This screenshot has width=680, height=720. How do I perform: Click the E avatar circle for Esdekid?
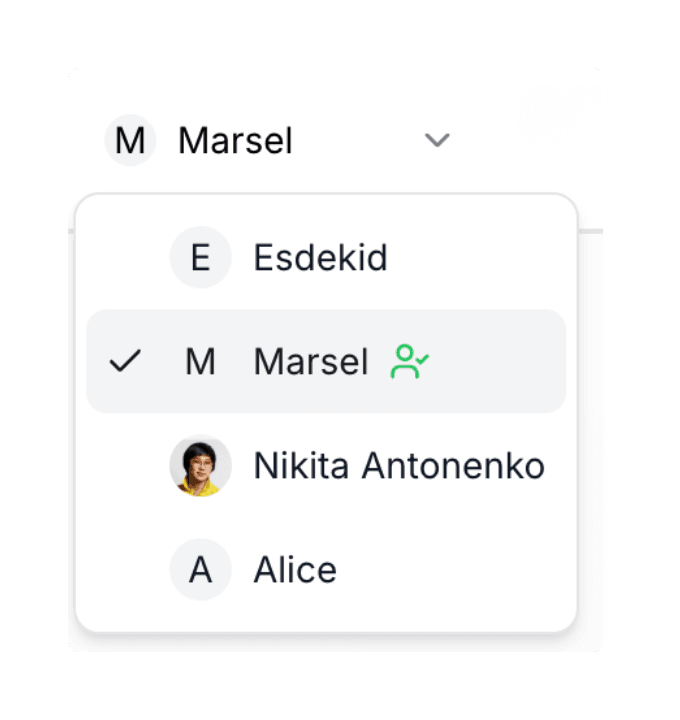201,257
